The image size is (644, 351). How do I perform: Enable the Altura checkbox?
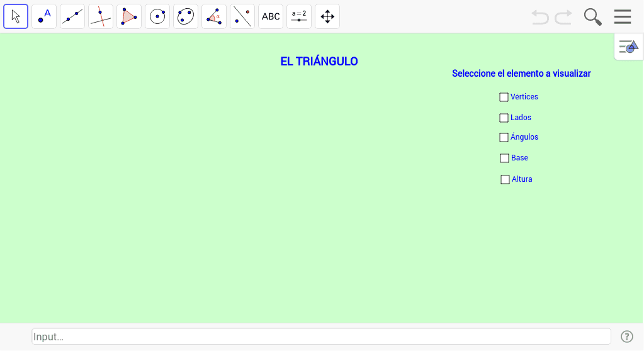[x=505, y=179]
